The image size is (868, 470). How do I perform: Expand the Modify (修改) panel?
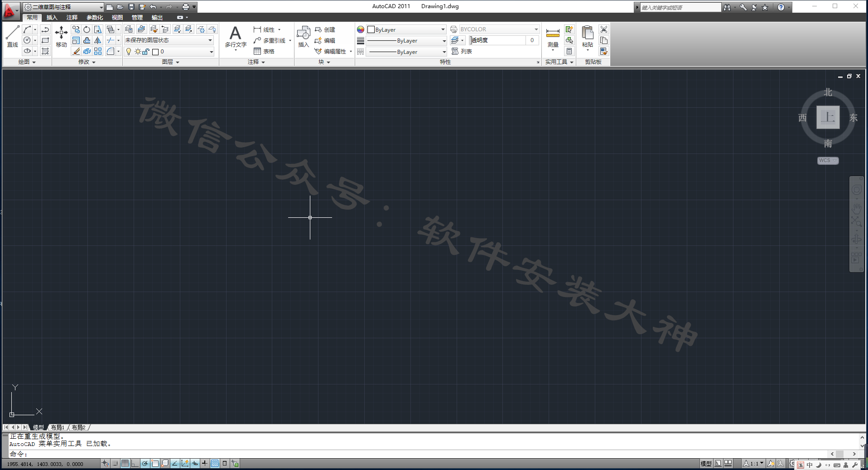tap(87, 62)
